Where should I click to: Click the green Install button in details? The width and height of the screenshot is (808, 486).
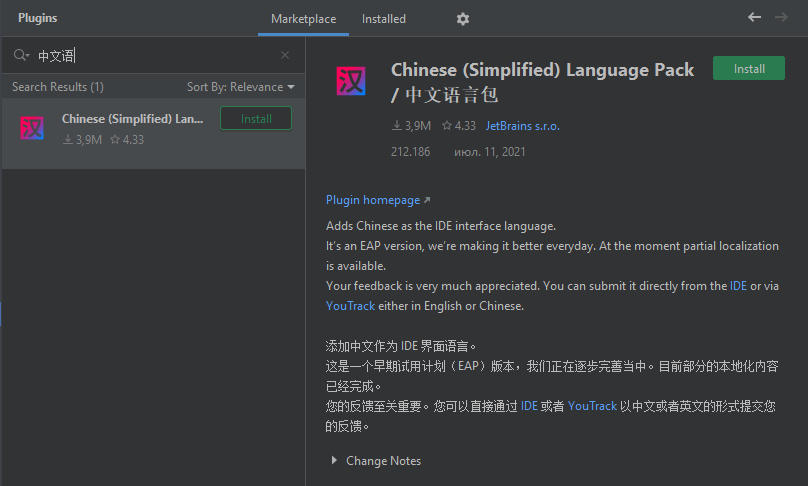click(749, 69)
